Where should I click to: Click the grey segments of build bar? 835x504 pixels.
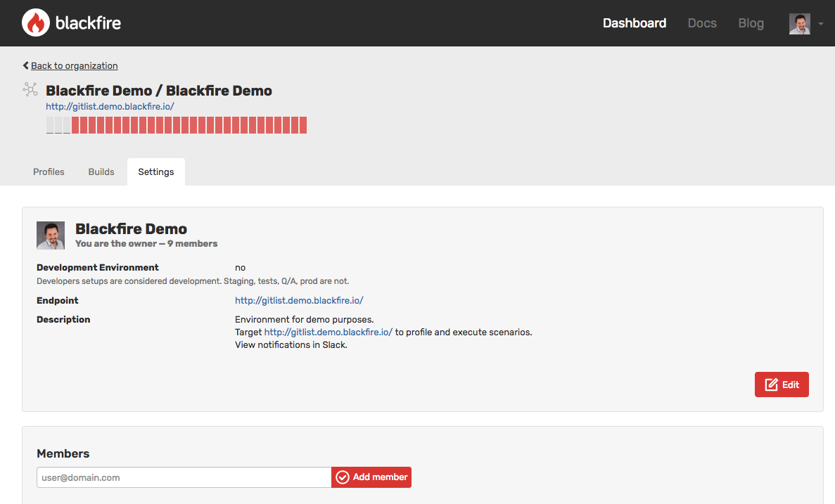pyautogui.click(x=58, y=125)
